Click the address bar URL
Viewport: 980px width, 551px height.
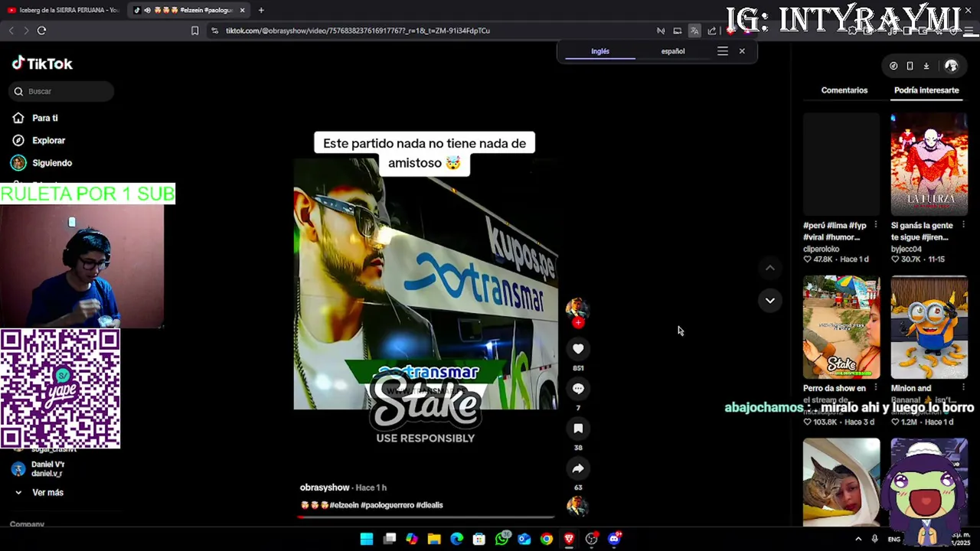pyautogui.click(x=358, y=31)
